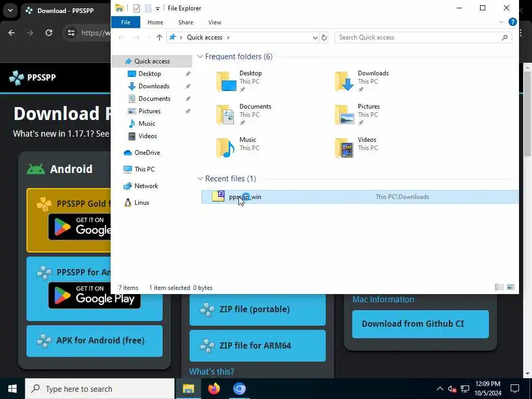Switch to Large icons view layout
Image resolution: width=532 pixels, height=399 pixels.
(x=510, y=287)
